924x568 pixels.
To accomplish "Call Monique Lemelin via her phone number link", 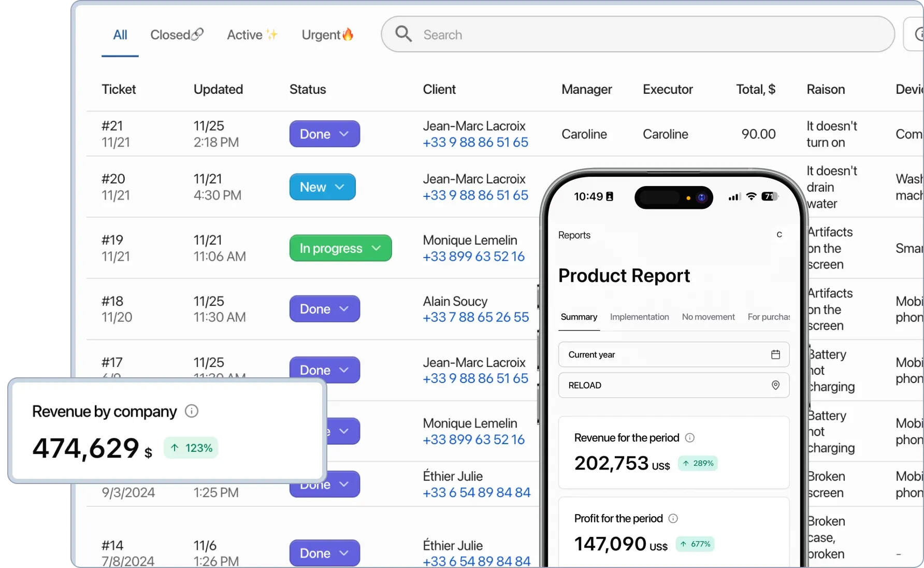I will click(x=473, y=257).
